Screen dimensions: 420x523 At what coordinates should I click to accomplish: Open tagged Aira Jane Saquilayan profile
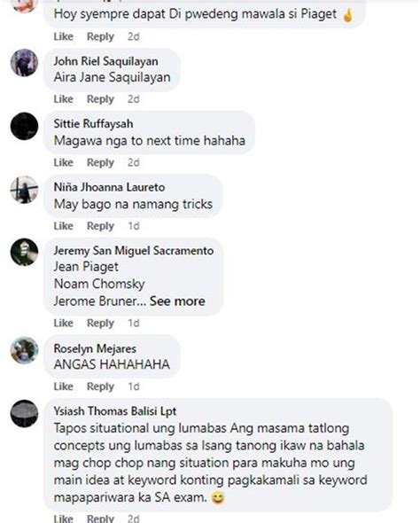(112, 77)
